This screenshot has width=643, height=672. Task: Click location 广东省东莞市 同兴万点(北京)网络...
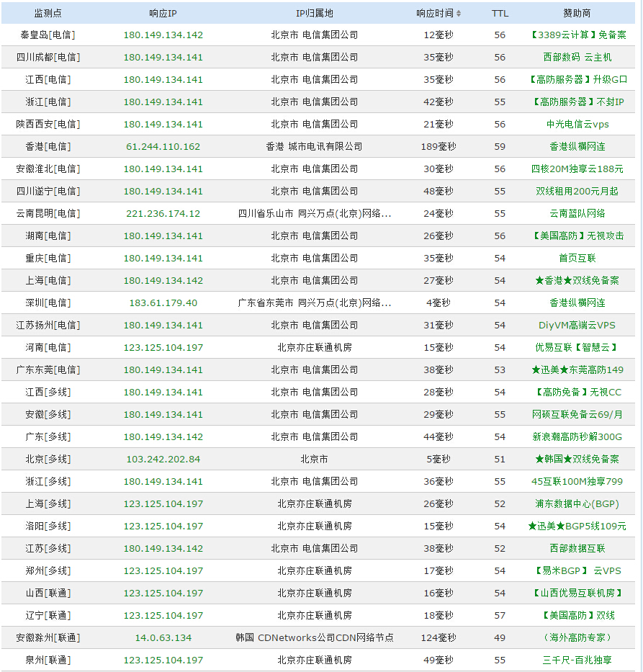(x=315, y=303)
